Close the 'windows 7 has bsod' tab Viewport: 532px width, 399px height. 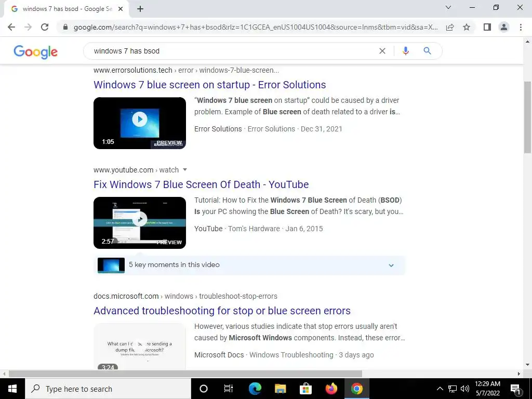point(121,9)
